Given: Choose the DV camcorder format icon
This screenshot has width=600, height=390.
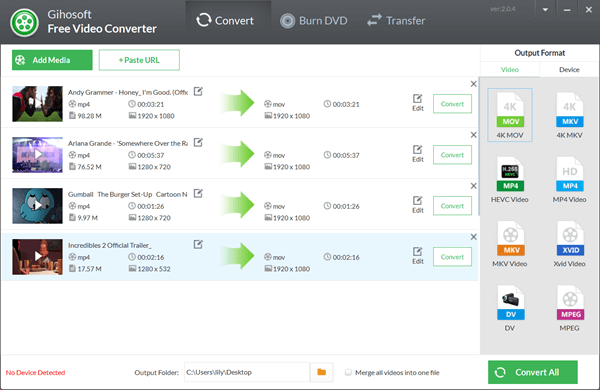Looking at the screenshot, I should [x=510, y=303].
